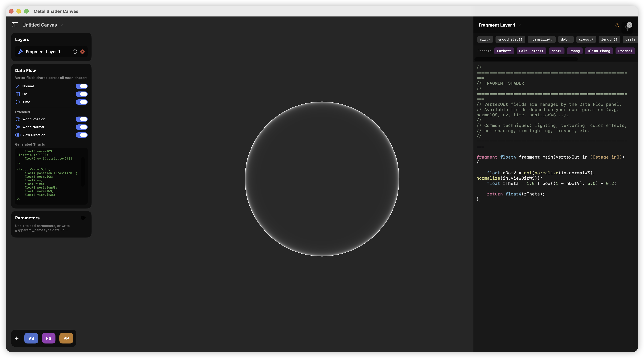Click the orange reset icon in the fragment panel

617,25
